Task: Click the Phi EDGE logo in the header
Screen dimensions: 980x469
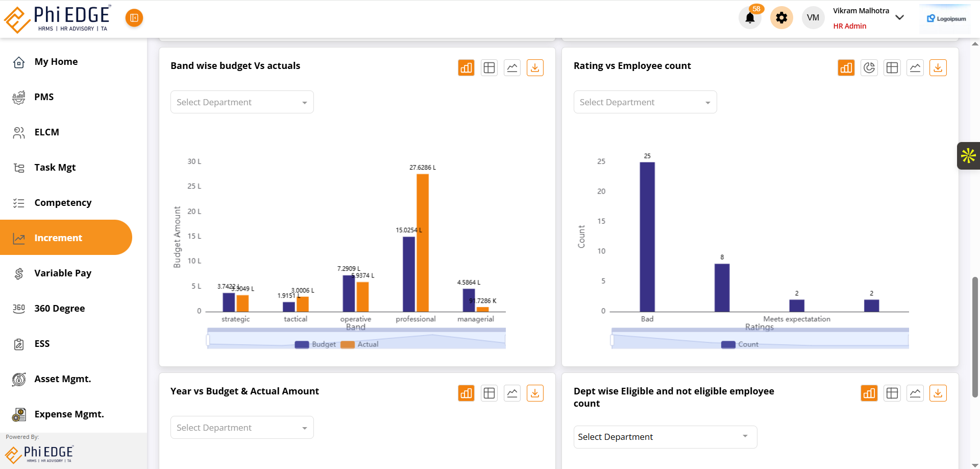Action: click(x=57, y=19)
